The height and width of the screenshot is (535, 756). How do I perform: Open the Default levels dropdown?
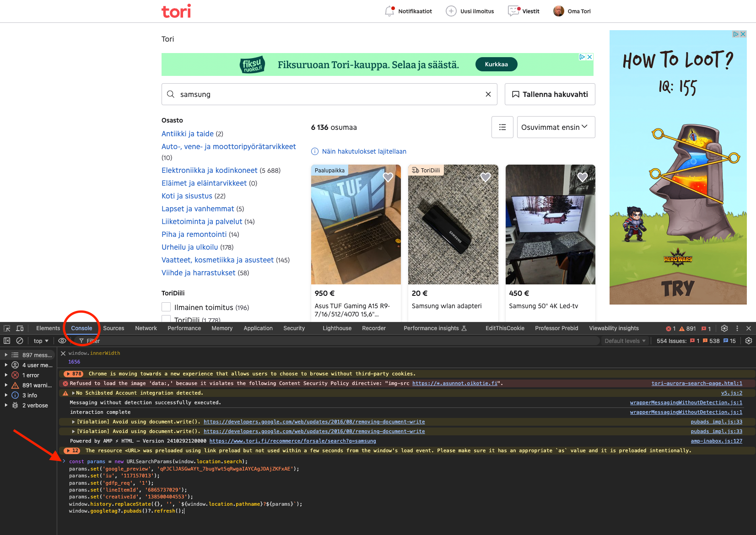pos(625,341)
